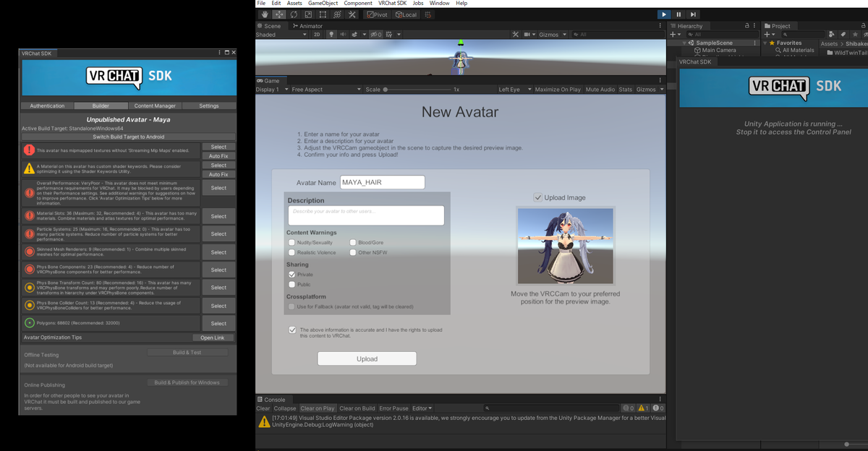Image resolution: width=868 pixels, height=451 pixels.
Task: Step one frame forward
Action: 693,14
